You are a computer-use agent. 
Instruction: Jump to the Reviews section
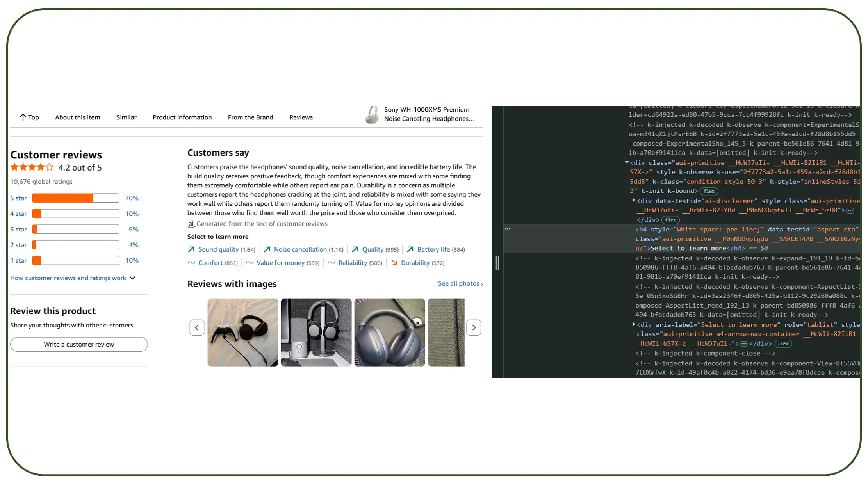coord(301,117)
